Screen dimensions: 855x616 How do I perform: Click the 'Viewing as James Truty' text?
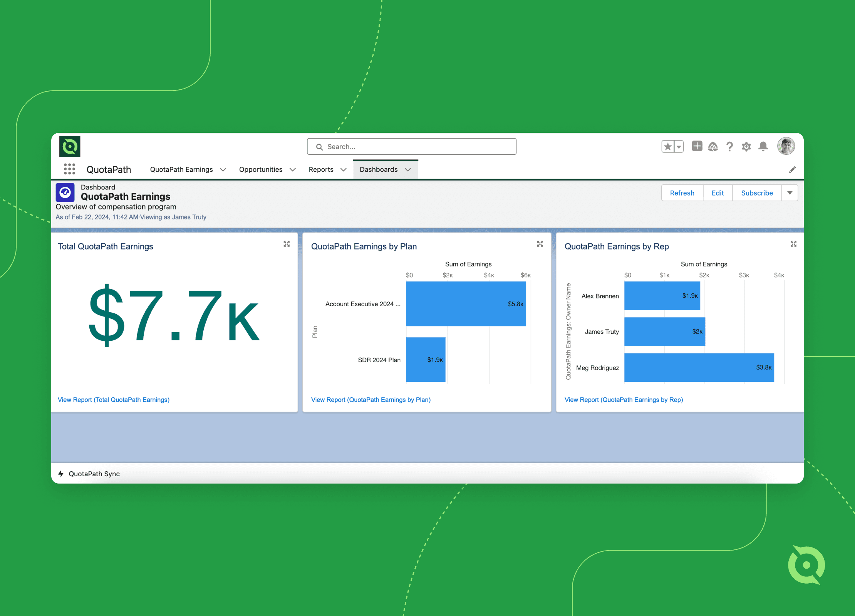tap(173, 217)
